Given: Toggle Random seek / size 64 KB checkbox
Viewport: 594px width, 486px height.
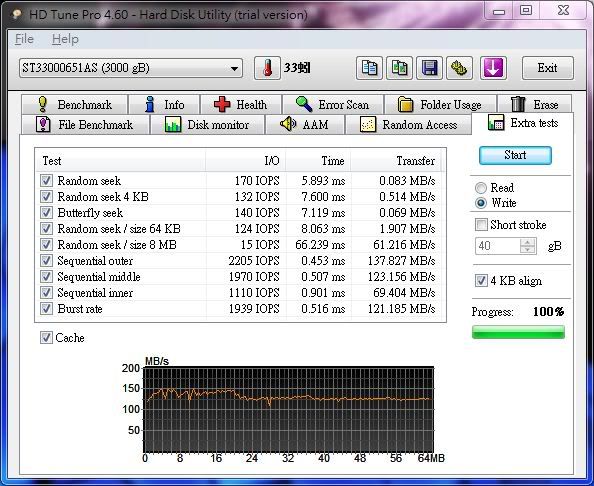Looking at the screenshot, I should coord(46,228).
